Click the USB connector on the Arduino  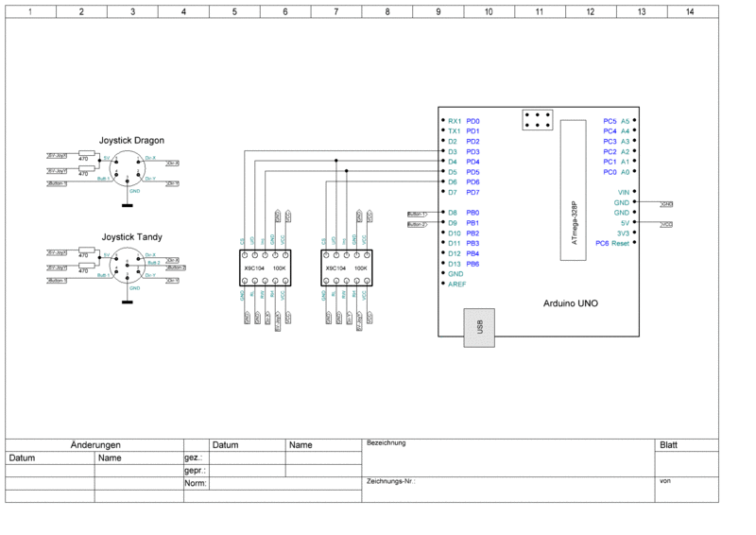(479, 328)
